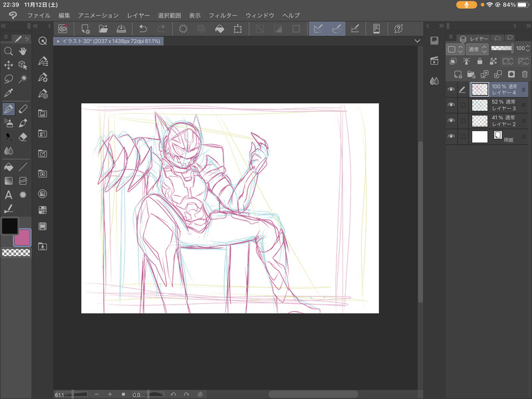
Task: Open the layer color mode dropdown
Action: click(455, 49)
